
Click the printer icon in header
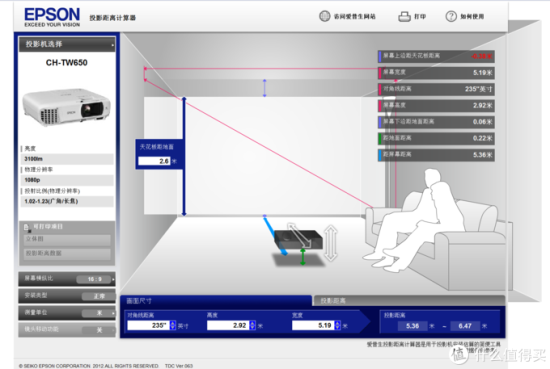404,16
